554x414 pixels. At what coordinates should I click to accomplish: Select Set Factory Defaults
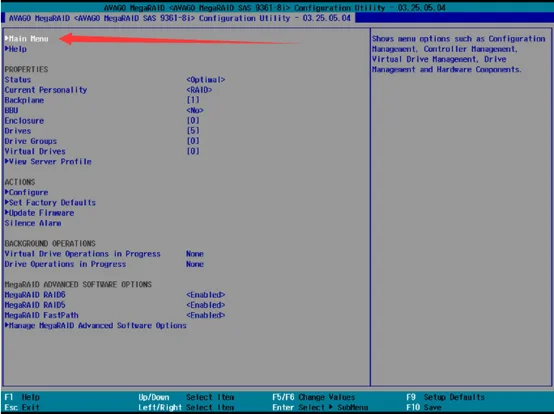[50, 202]
